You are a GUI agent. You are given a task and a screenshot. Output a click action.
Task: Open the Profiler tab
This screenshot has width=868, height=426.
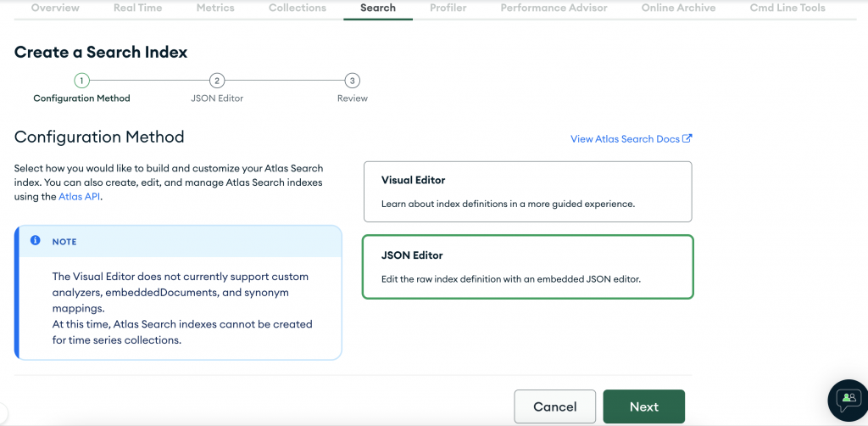point(448,8)
